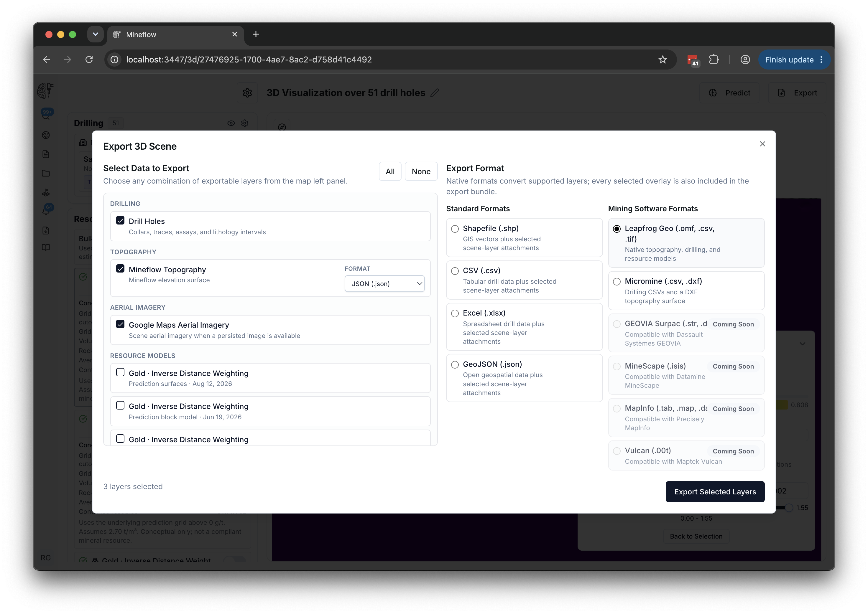Bookmark page with star icon
The width and height of the screenshot is (868, 614).
(662, 59)
